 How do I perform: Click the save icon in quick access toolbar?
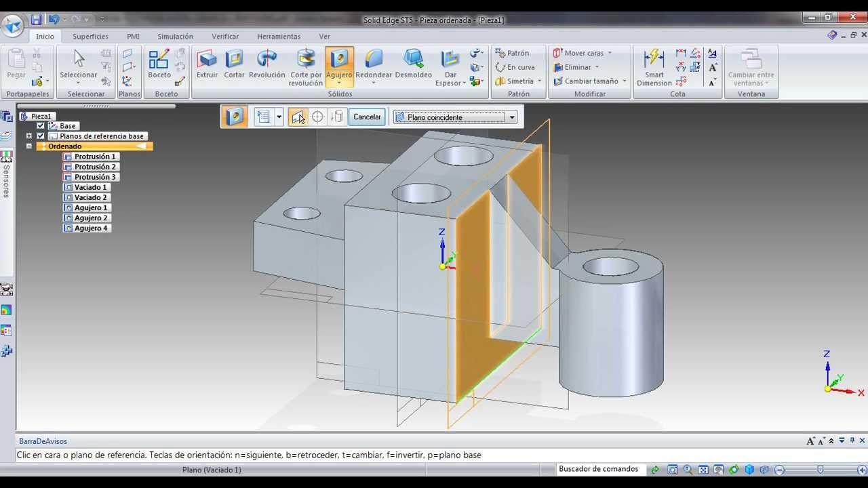point(36,20)
